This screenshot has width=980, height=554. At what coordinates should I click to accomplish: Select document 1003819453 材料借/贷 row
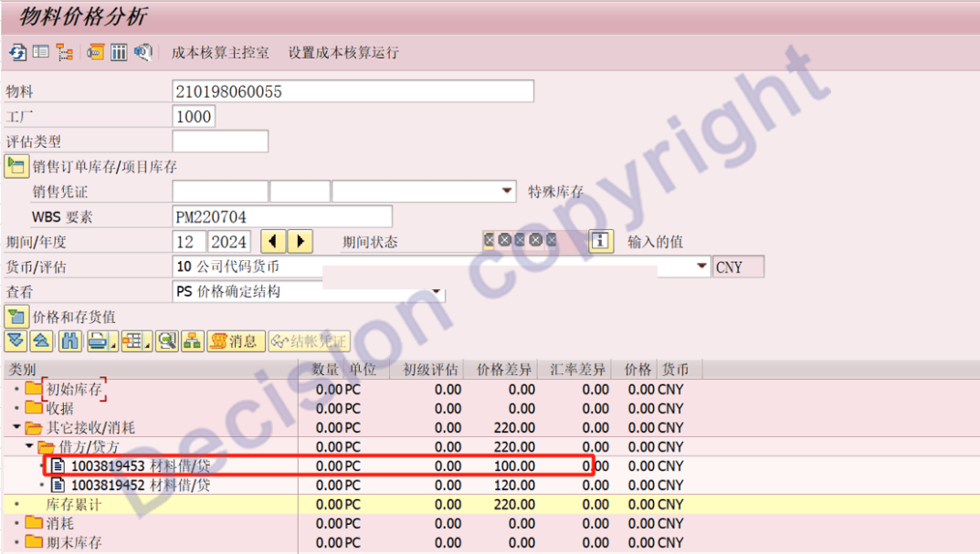click(141, 465)
